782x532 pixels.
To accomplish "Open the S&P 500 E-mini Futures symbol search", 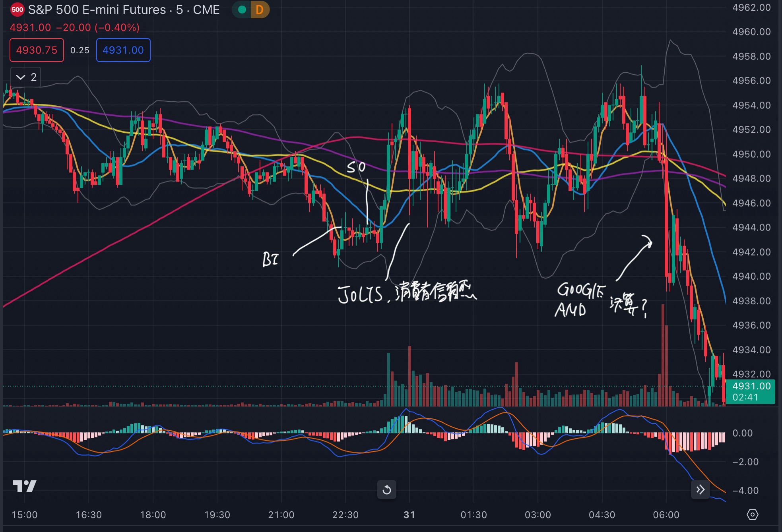I will tap(97, 10).
